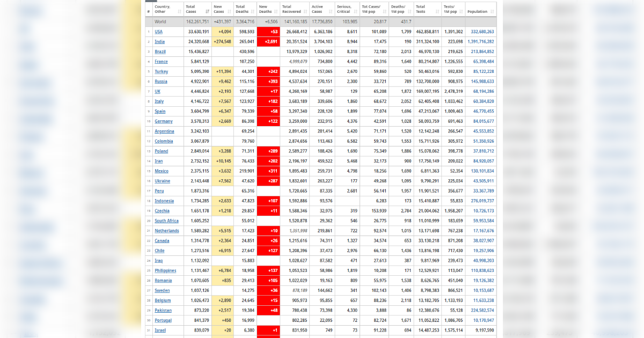Click World total cases 162,261,751
Viewport: 644px width, 338px height.
click(x=197, y=21)
